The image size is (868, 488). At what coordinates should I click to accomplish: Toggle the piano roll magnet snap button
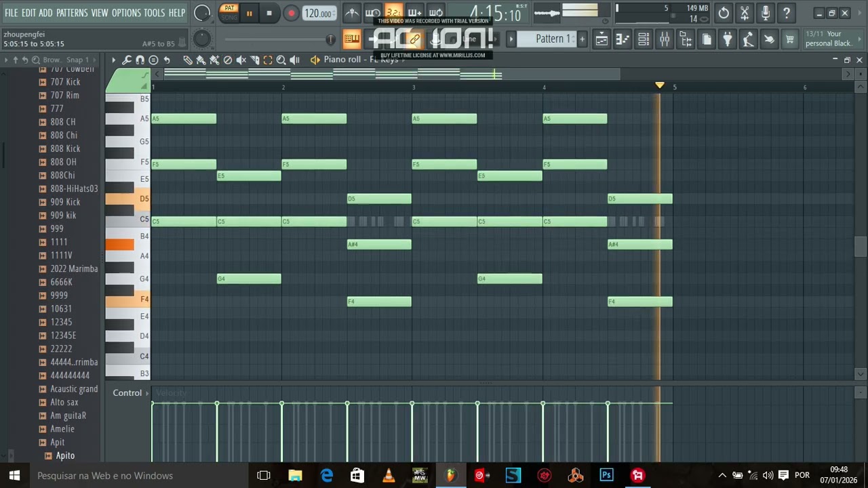(x=140, y=60)
